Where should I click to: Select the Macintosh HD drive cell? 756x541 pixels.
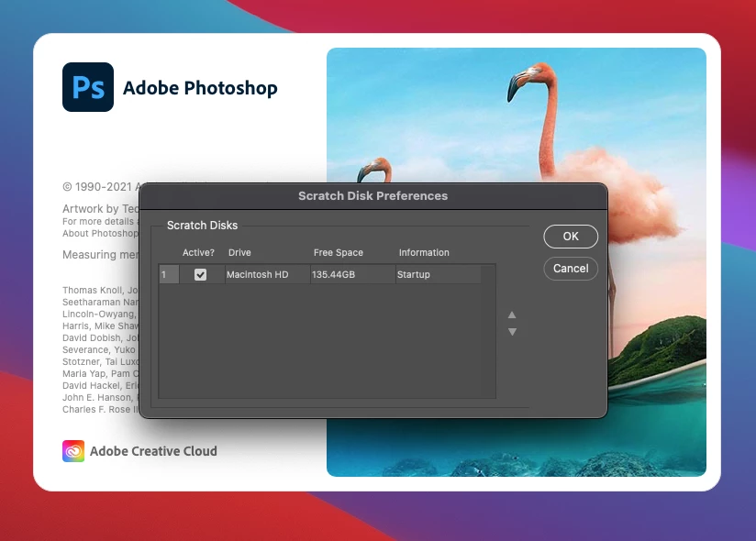(x=268, y=274)
